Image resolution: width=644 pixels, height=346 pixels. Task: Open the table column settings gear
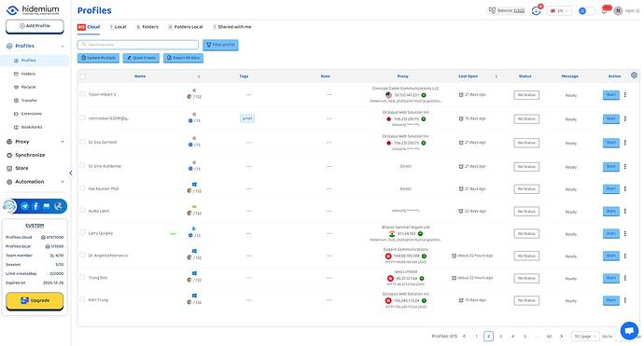click(x=634, y=76)
